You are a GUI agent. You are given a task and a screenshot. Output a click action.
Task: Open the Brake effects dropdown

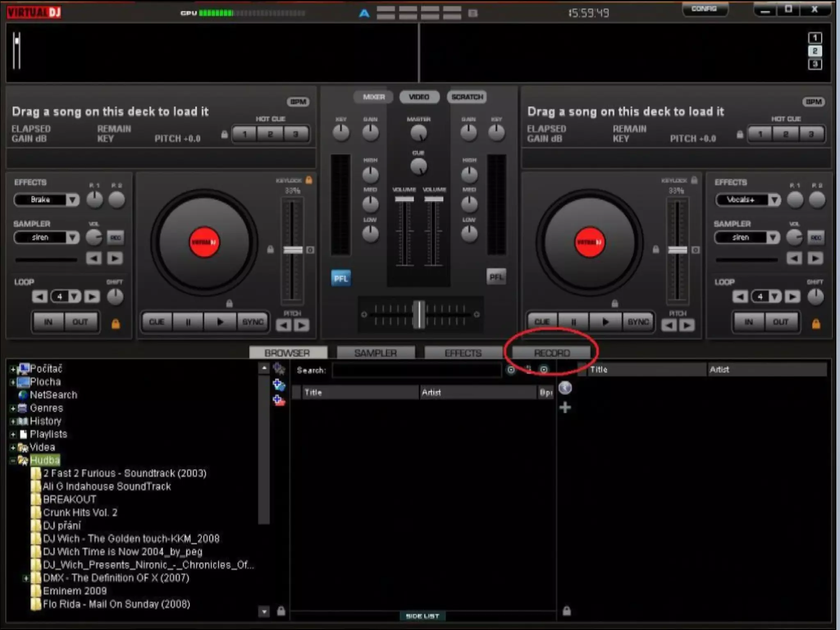pos(73,200)
